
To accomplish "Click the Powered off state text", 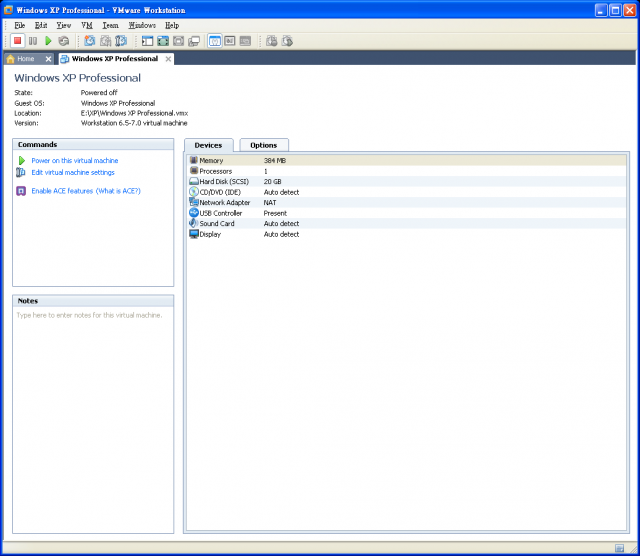I will pyautogui.click(x=99, y=93).
